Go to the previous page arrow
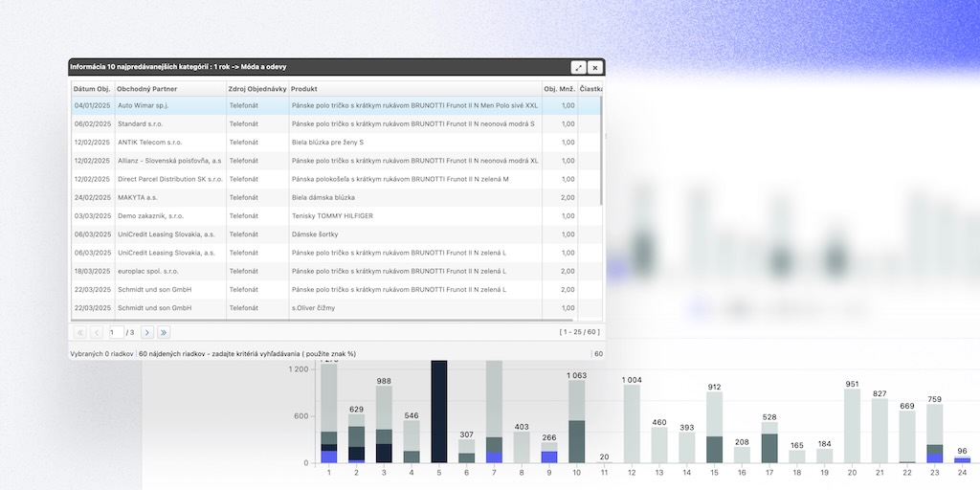The height and width of the screenshot is (490, 980). (97, 333)
